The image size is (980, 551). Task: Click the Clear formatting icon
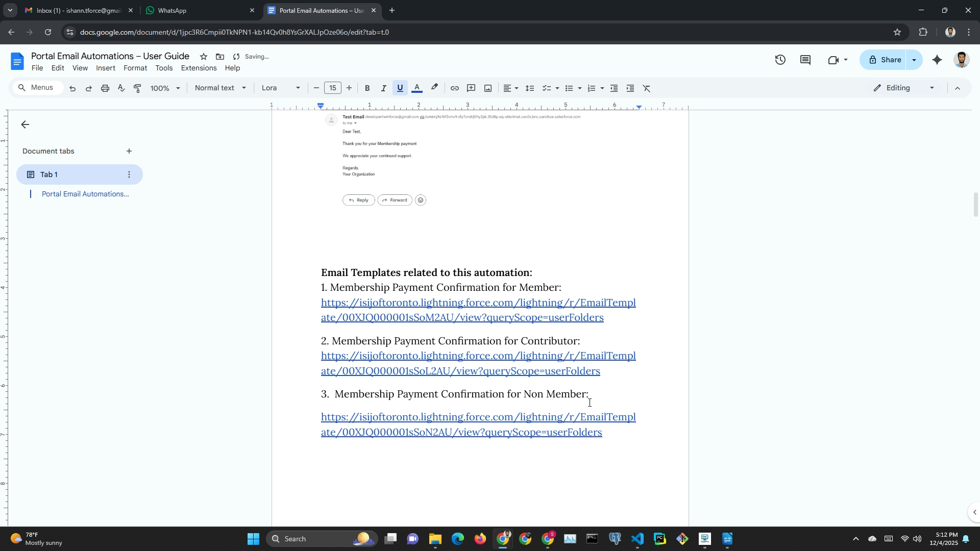coord(646,88)
